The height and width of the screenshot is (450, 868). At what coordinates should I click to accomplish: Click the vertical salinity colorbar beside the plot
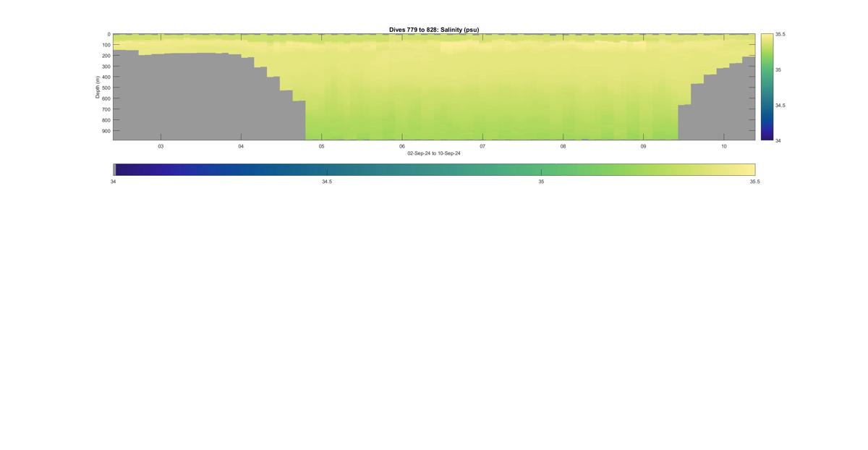click(x=767, y=87)
